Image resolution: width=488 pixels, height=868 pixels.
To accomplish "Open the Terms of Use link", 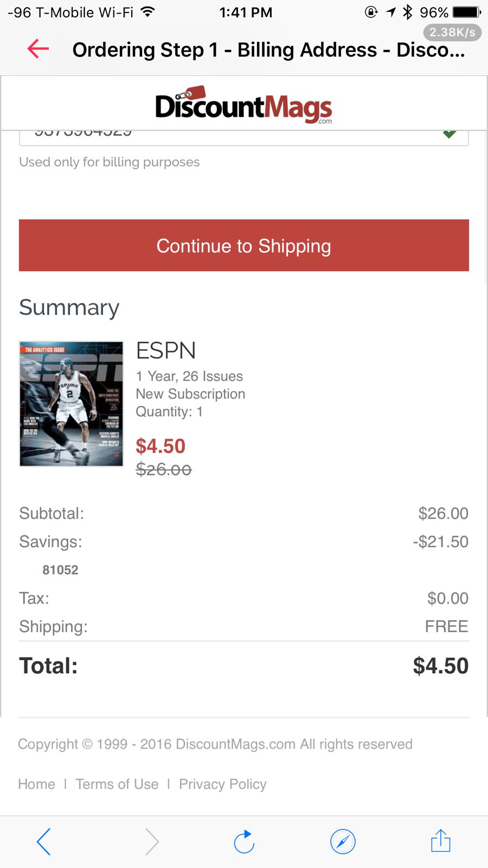I will [117, 784].
